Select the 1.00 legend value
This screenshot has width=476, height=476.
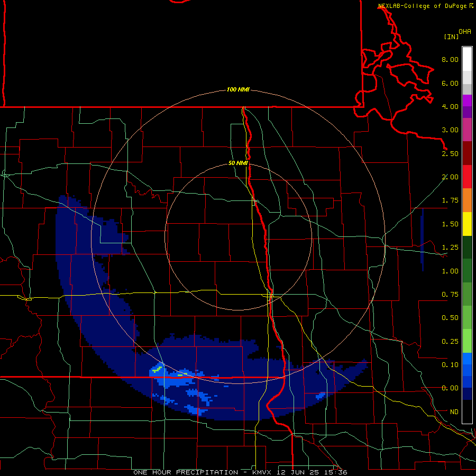coord(450,271)
